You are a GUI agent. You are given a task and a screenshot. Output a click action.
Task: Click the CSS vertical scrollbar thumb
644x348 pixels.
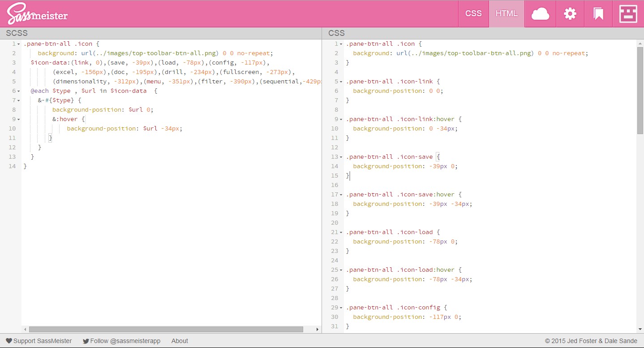(640, 90)
